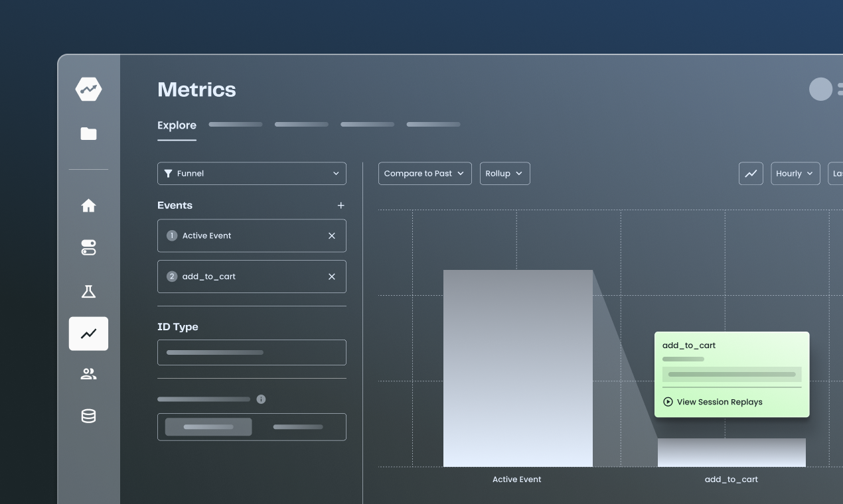
Task: Click the step 2 number badge
Action: (172, 277)
